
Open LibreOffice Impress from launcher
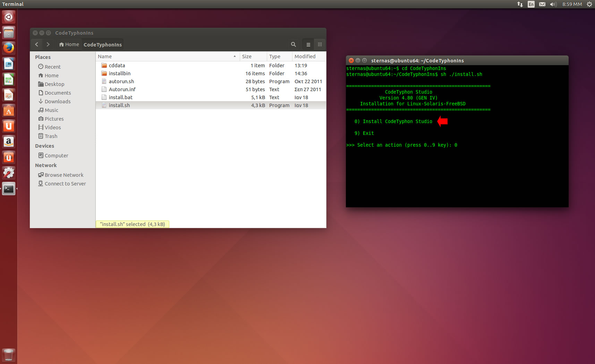tap(9, 95)
